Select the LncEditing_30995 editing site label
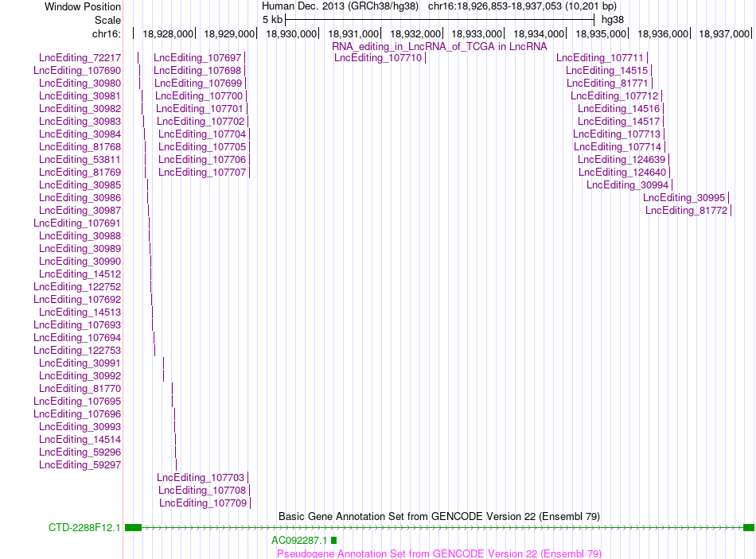 coord(684,197)
